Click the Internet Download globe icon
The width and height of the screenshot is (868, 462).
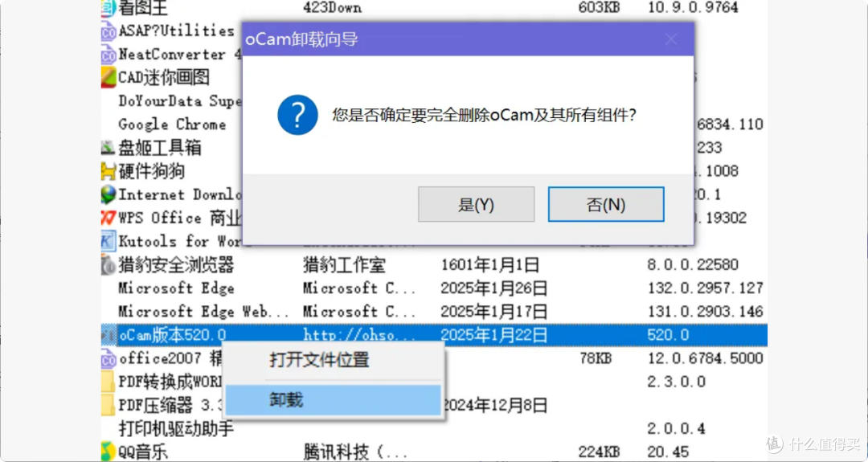tap(108, 194)
